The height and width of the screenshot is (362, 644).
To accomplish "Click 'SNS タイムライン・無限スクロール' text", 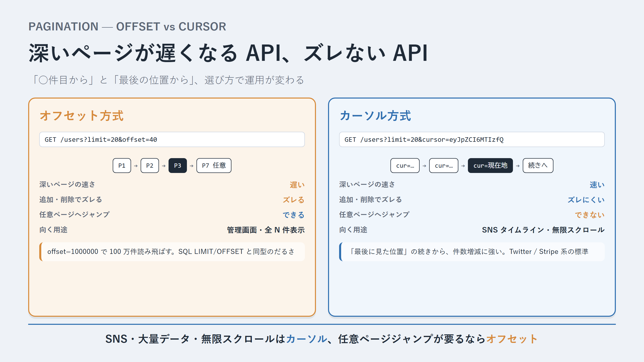I will click(x=543, y=230).
